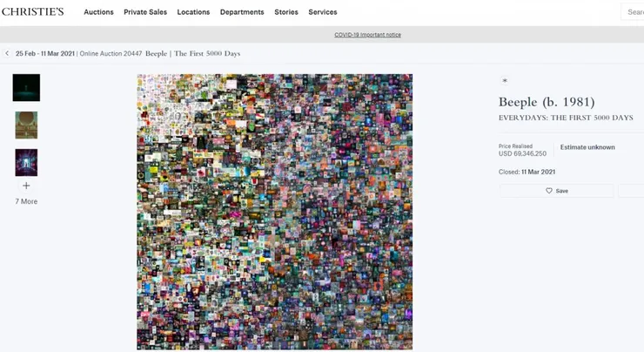
Task: Click the 'Price Realised' label
Action: (x=515, y=146)
